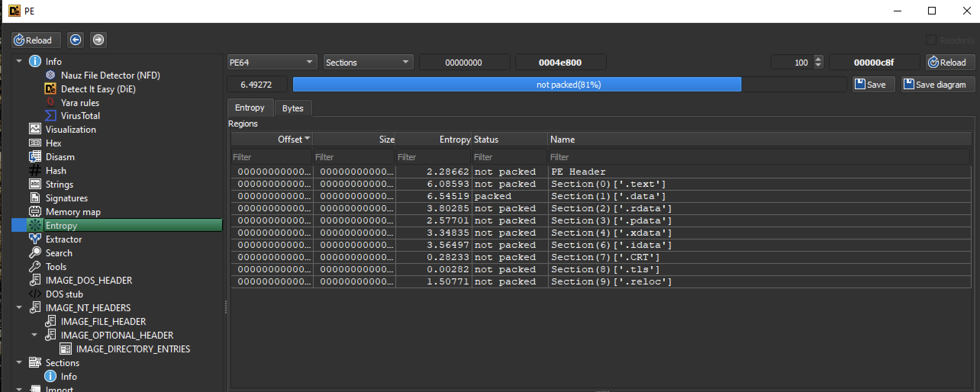The width and height of the screenshot is (980, 392).
Task: Open IMAGE_DIRECTORY_ENTRIES item
Action: 133,349
